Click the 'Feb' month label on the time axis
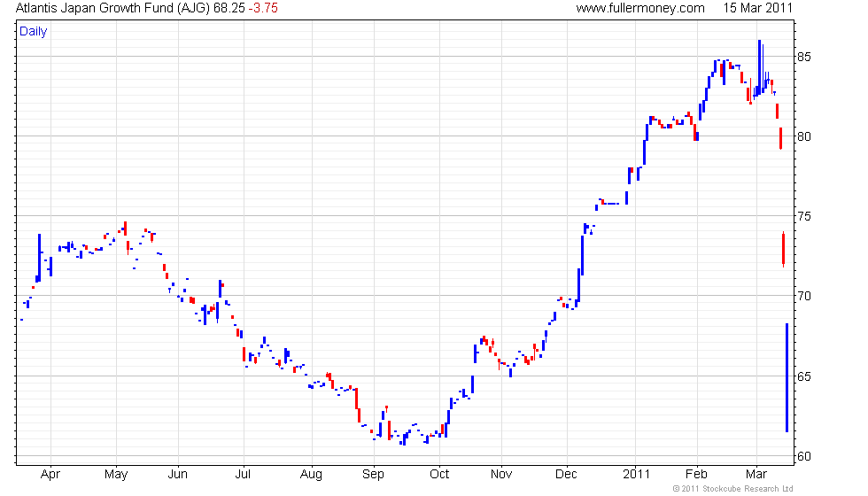Viewport: 868px width, 496px height. [x=696, y=475]
